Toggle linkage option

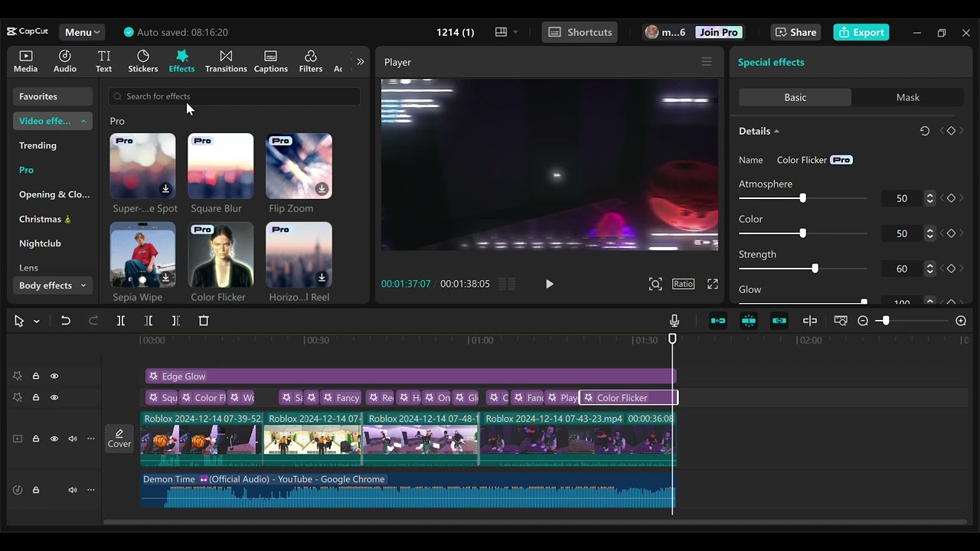[x=779, y=321]
